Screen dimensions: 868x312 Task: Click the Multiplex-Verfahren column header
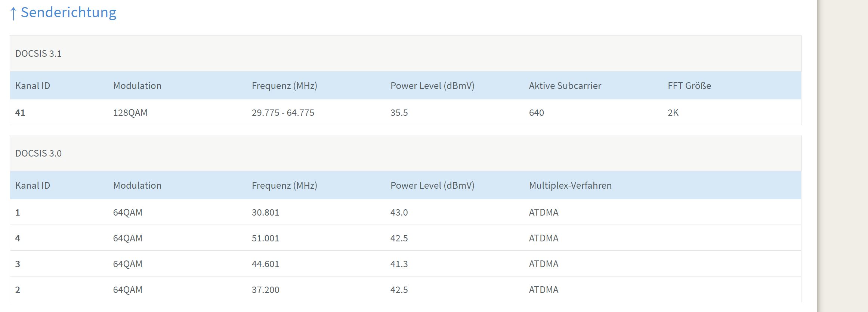click(x=570, y=185)
